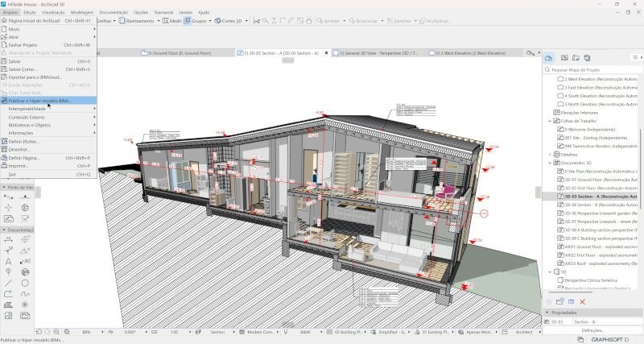
Task: Click the split/scissors edit icon in toolbar
Action: (256, 21)
